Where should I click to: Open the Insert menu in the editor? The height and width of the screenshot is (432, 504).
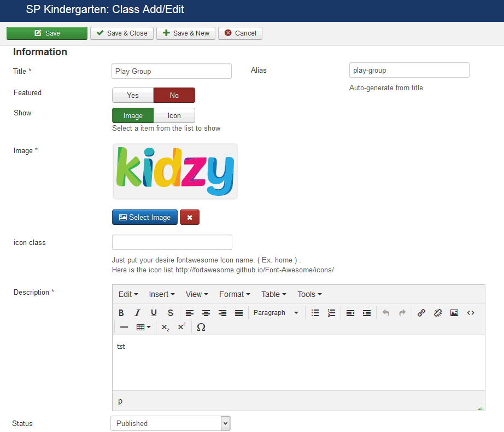(x=162, y=294)
